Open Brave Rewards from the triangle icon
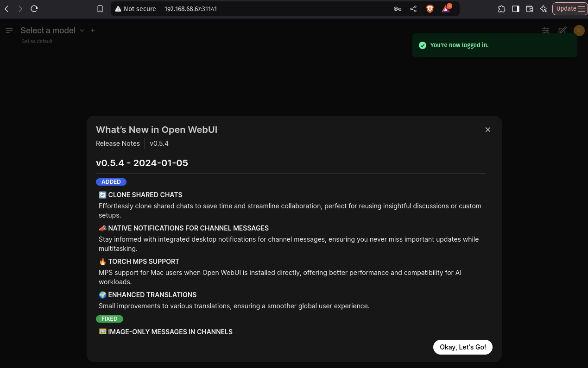 click(x=445, y=8)
